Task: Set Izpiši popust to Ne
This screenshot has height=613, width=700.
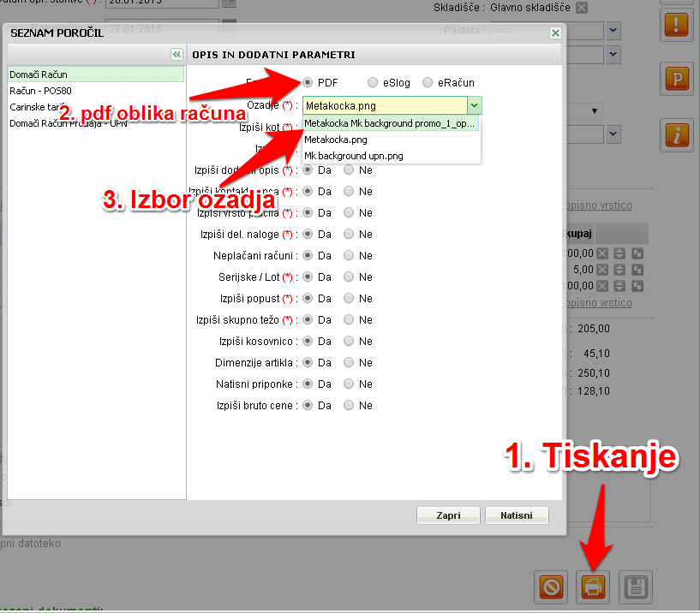Action: [349, 298]
